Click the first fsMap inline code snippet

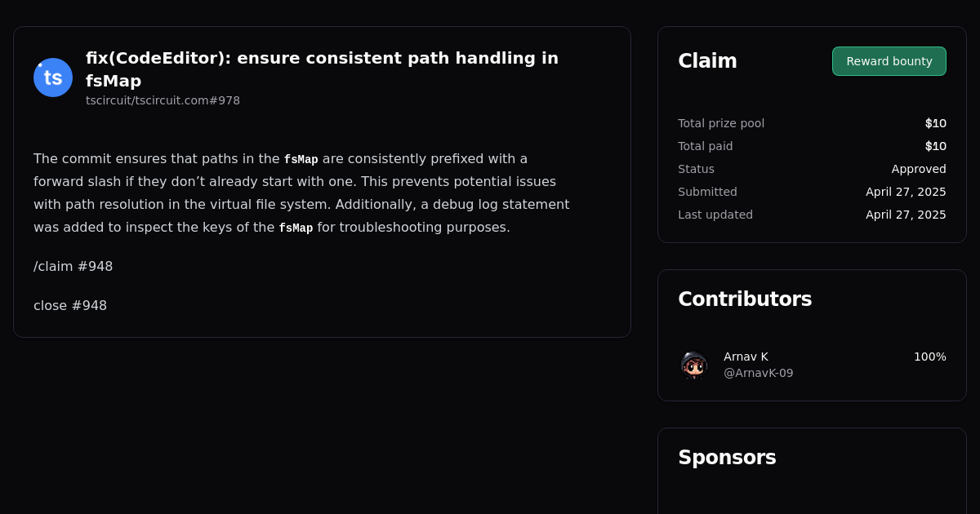pos(301,159)
